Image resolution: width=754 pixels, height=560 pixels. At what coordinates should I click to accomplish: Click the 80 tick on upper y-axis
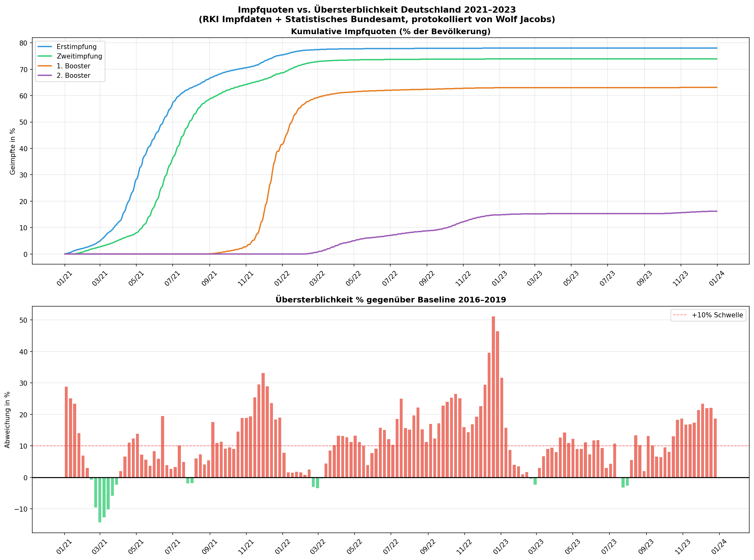click(x=23, y=43)
